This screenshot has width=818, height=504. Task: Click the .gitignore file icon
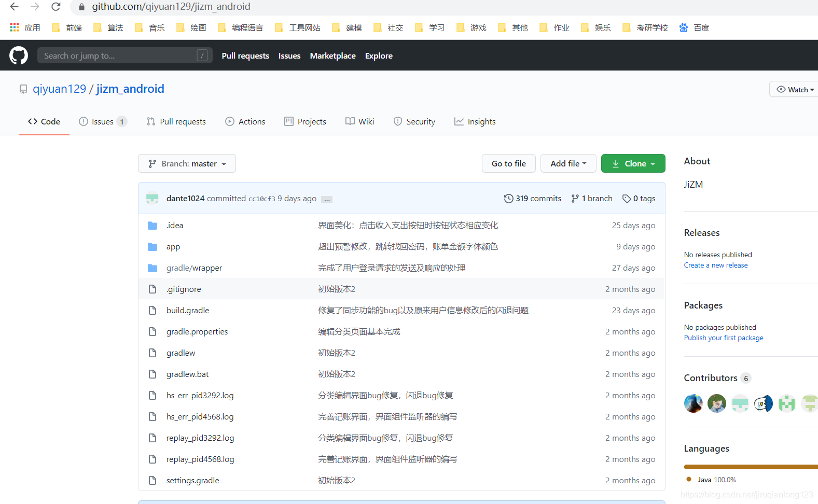[x=152, y=289]
